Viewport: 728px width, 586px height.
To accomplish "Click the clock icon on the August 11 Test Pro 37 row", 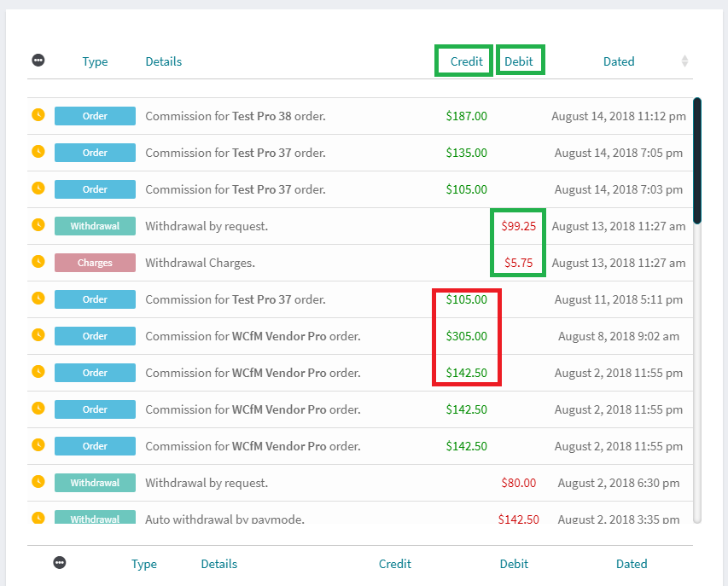I will pos(38,299).
